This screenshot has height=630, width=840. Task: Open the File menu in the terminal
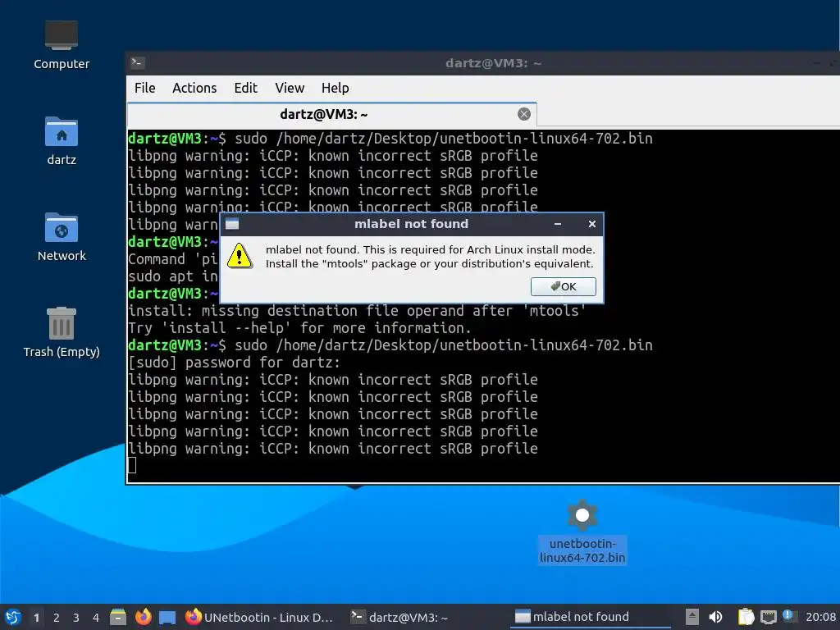click(x=144, y=88)
